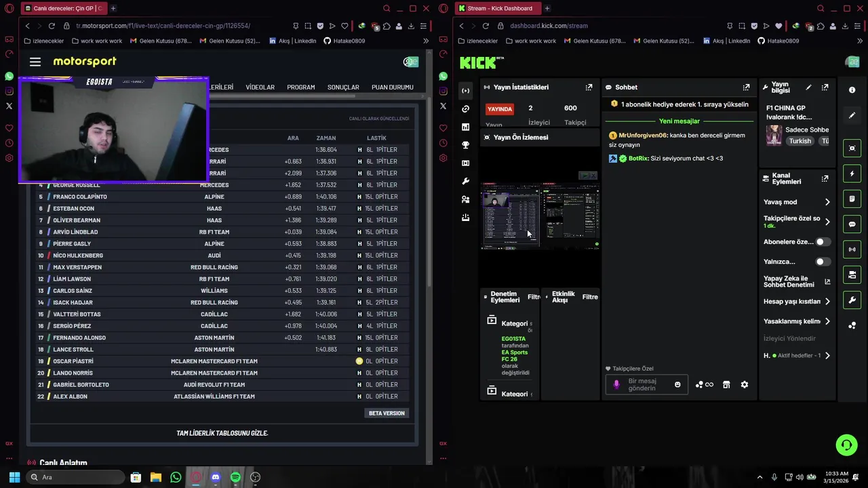Reload the motorsport.com tab
Viewport: 868px width, 488px height.
pyautogui.click(x=52, y=26)
